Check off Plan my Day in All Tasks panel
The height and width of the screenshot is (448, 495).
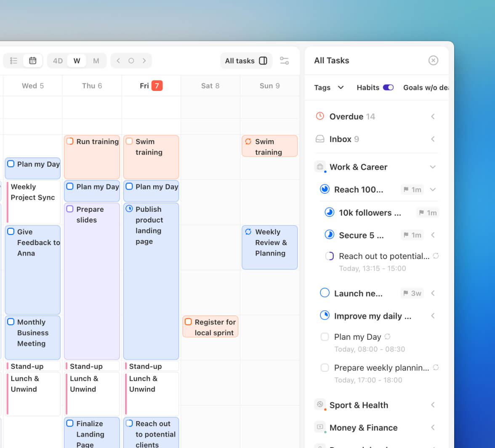point(325,337)
